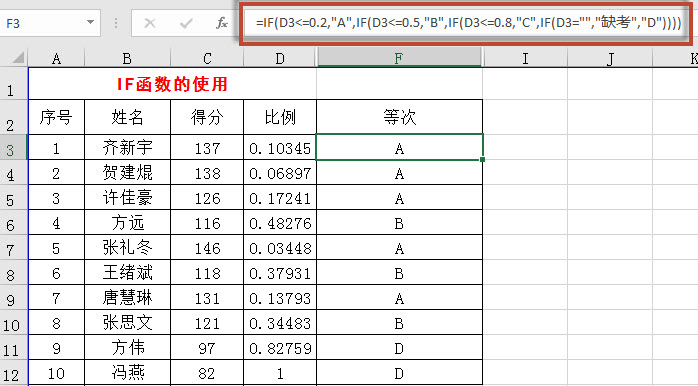Click the '得分' header cell

pyautogui.click(x=207, y=117)
